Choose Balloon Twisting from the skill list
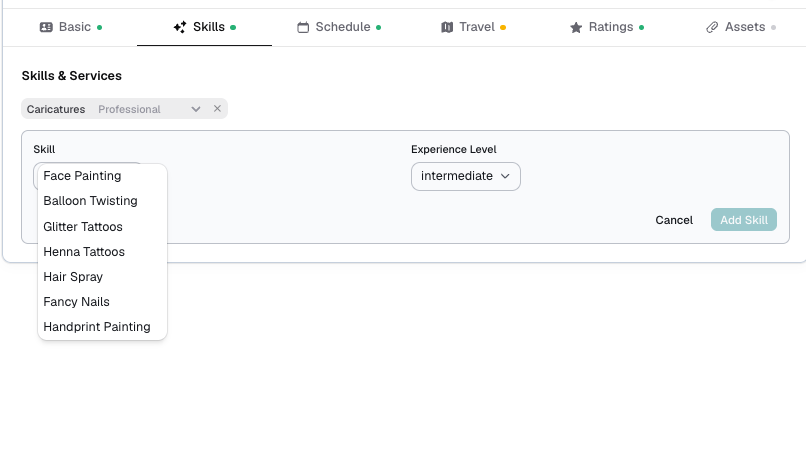The width and height of the screenshot is (806, 464). tap(102, 201)
